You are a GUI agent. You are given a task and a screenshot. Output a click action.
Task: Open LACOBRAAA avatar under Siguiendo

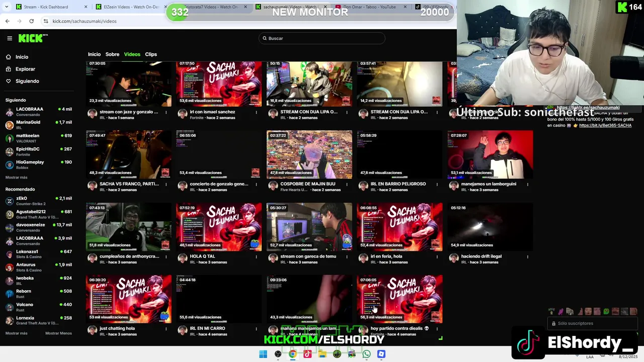(x=10, y=112)
